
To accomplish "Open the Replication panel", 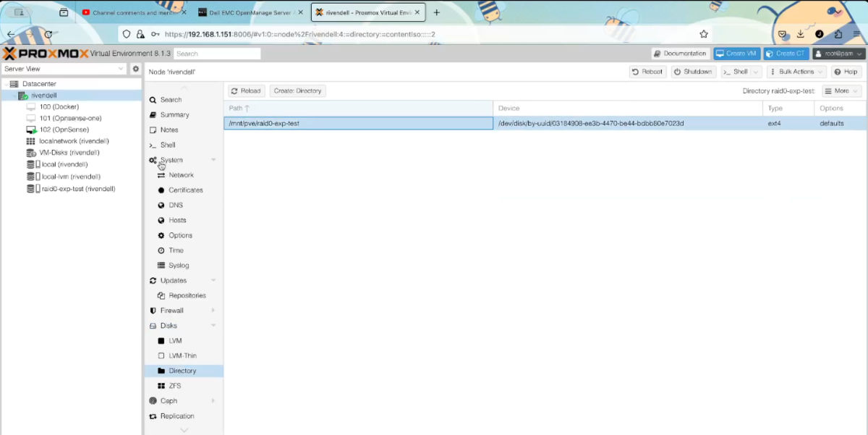I will [x=178, y=415].
